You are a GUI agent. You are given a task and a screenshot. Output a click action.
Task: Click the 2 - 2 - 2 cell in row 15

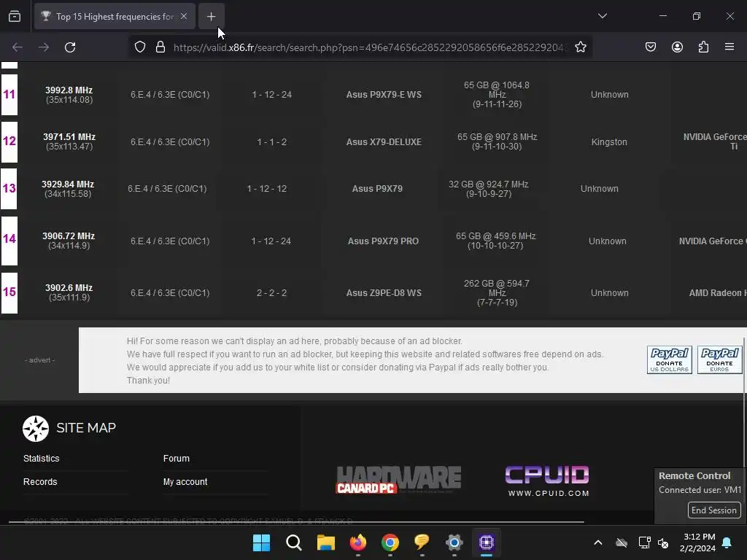coord(271,293)
